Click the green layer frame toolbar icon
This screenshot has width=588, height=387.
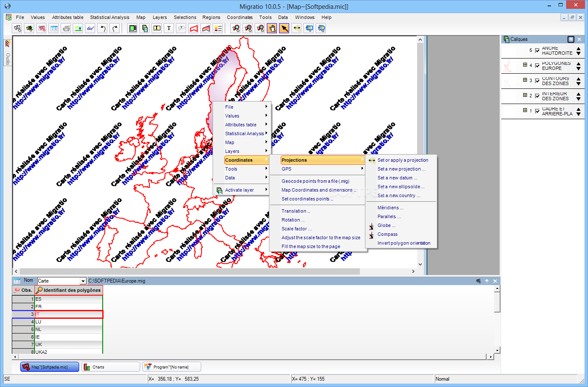pos(133,28)
